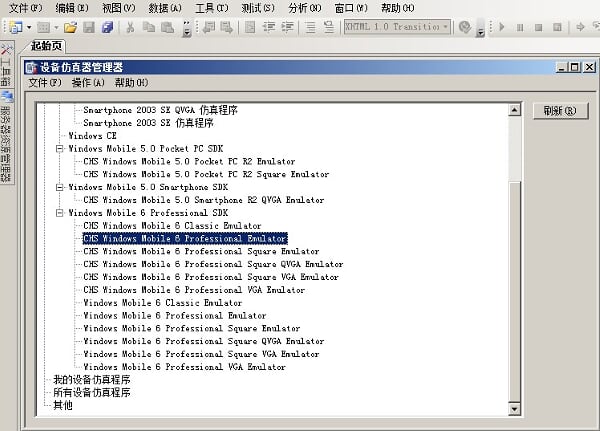Click the Show Next Statement arrow icon
The height and width of the screenshot is (431, 600).
click(x=580, y=27)
